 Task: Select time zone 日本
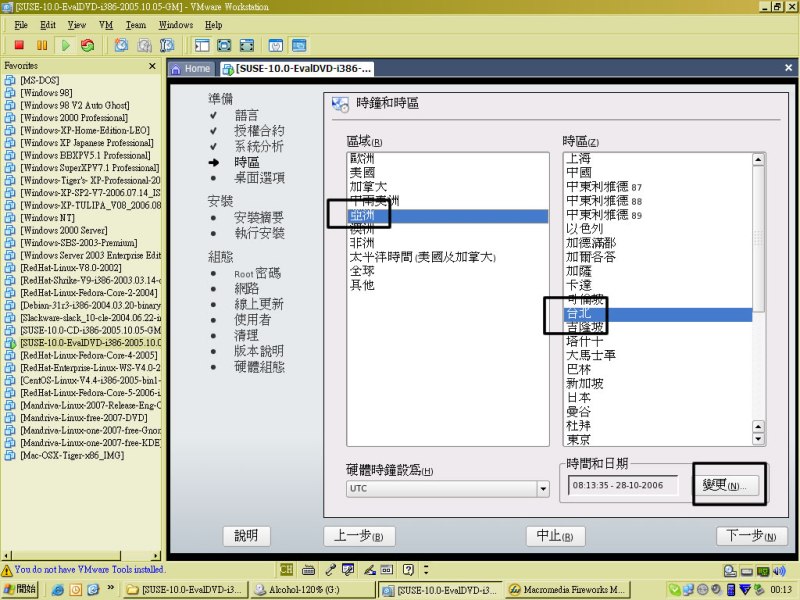click(658, 397)
